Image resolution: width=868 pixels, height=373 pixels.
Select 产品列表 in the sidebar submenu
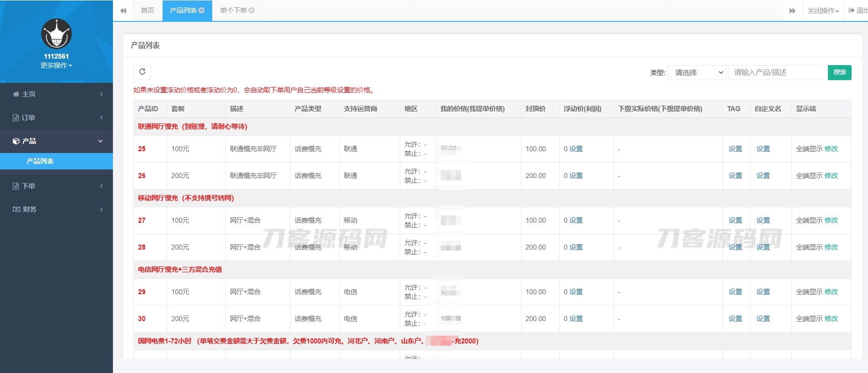click(40, 161)
